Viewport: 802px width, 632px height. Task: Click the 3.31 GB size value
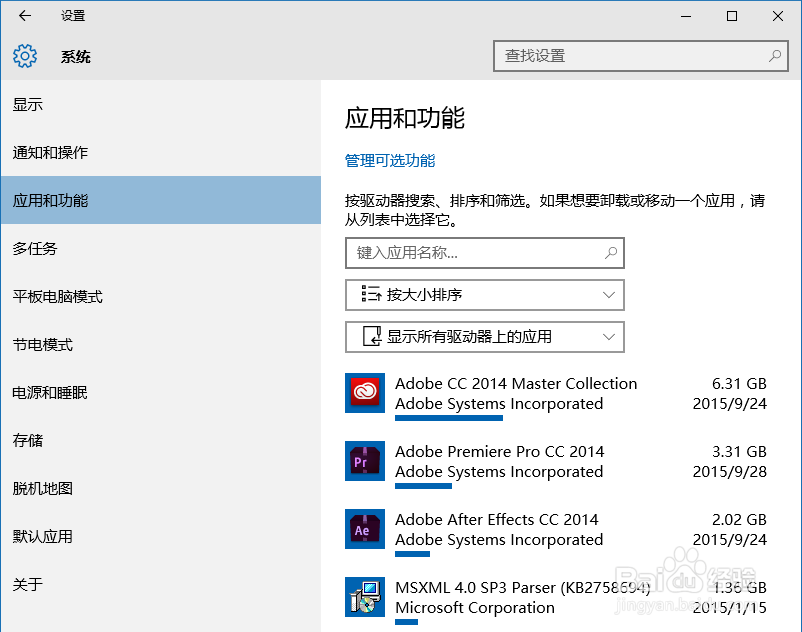point(739,451)
